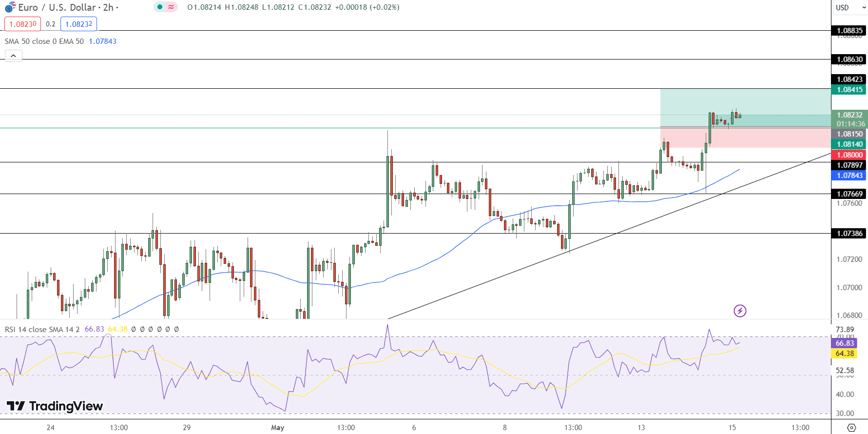Screen dimensions: 868x434
Task: Click the red stop 1.08000 price label
Action: (849, 155)
